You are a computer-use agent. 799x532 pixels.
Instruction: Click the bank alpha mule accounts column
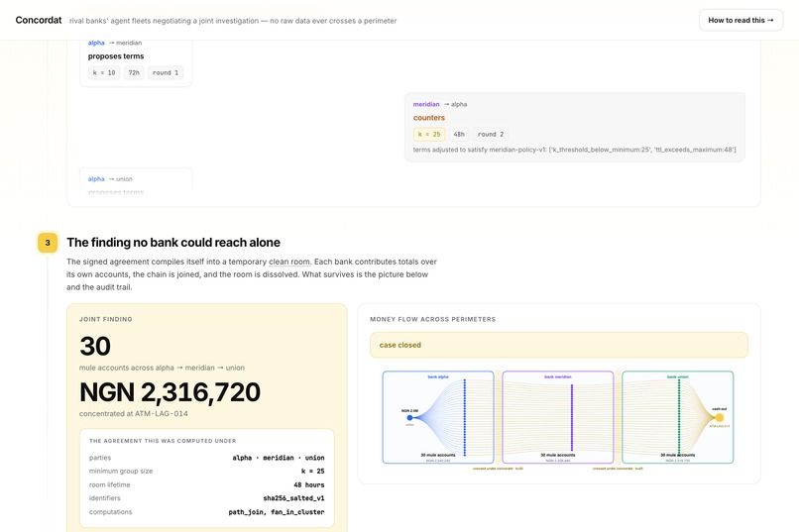(x=464, y=417)
